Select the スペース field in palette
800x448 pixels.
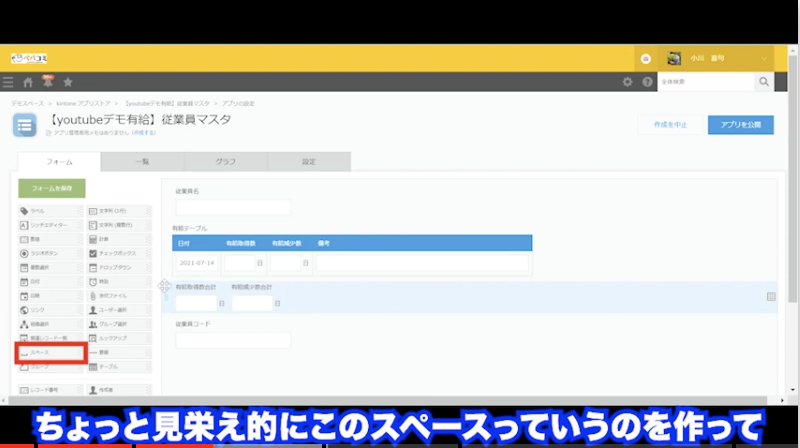point(50,353)
